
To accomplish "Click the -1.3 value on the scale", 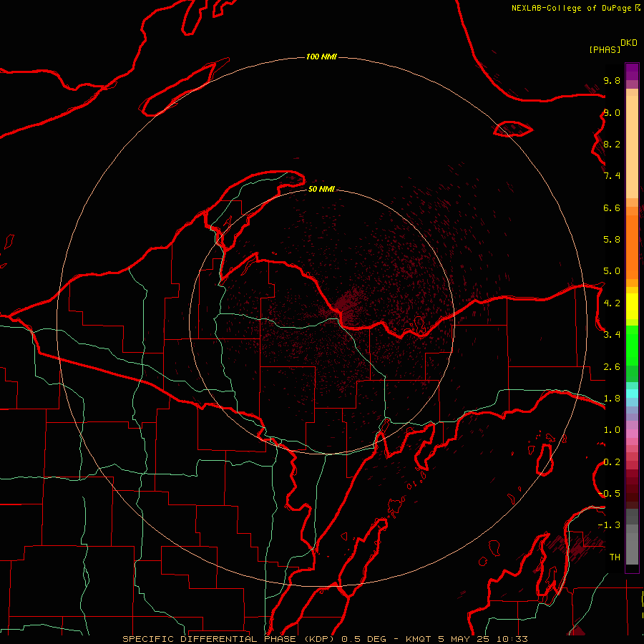I will click(x=609, y=525).
